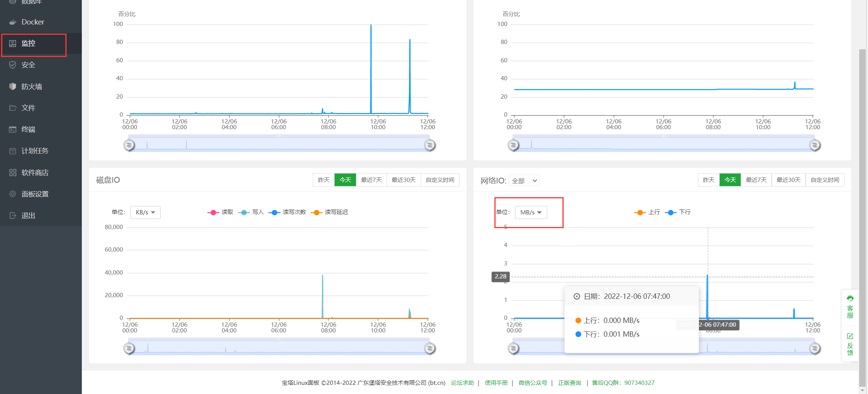868x394 pixels.
Task: Open the Files folder icon
Action: [x=13, y=108]
